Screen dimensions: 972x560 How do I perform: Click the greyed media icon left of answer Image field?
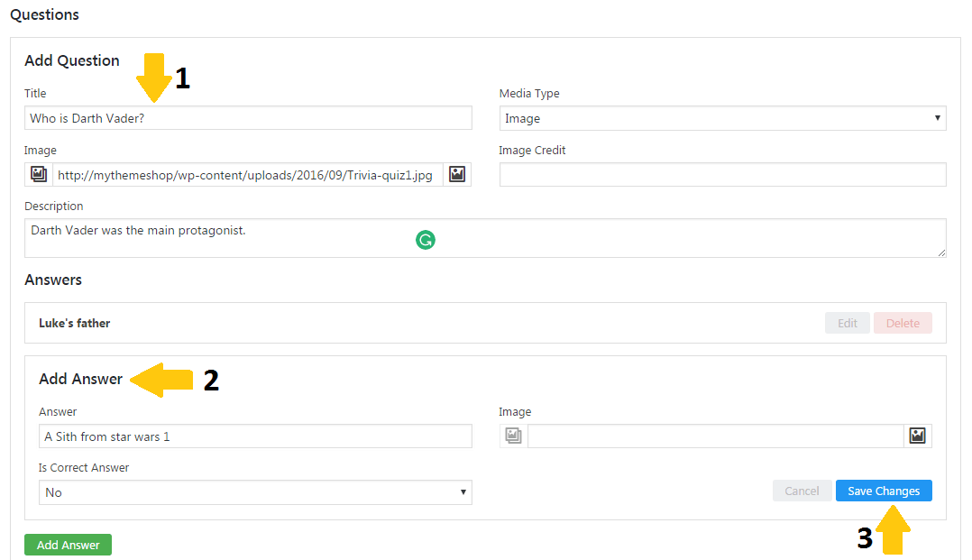tap(513, 436)
